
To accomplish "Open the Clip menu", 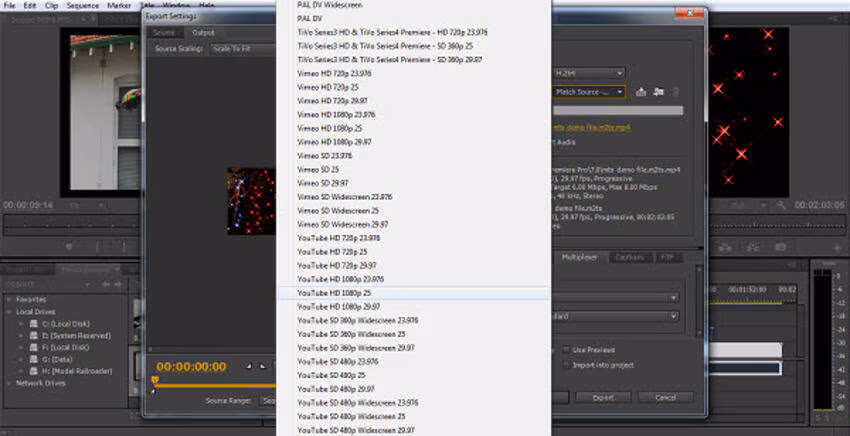I will [51, 5].
